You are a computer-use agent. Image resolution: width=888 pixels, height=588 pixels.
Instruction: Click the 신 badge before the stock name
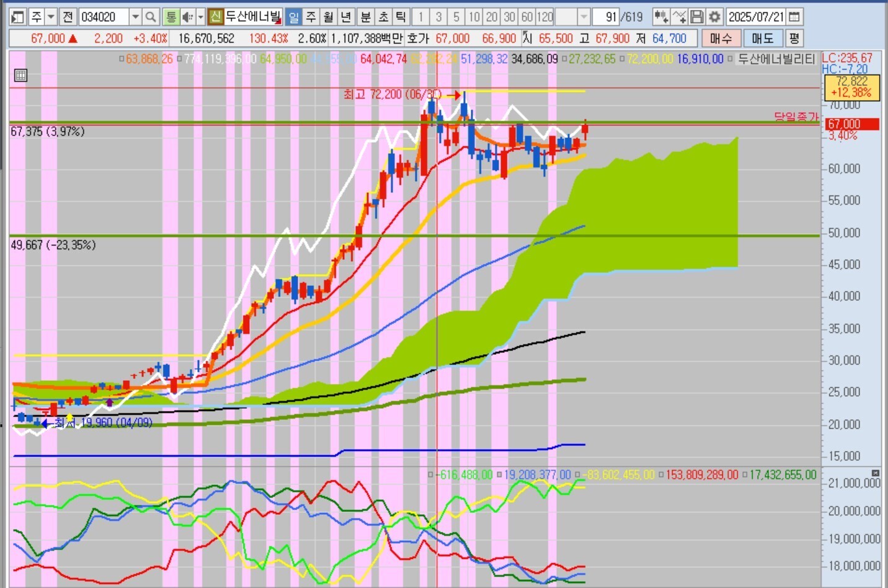pos(215,17)
